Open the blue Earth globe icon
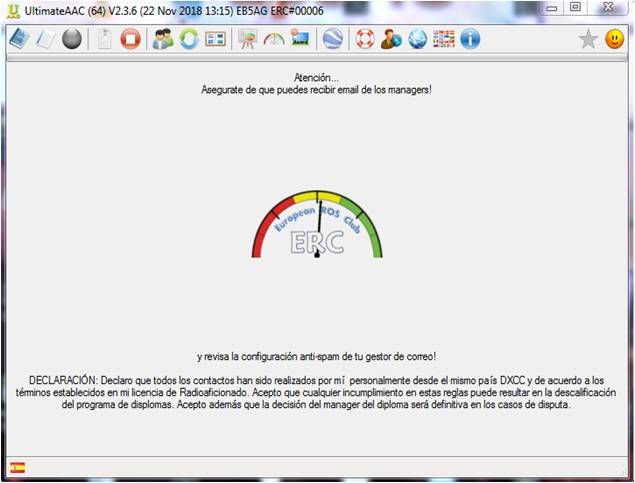This screenshot has height=483, width=635. (x=332, y=39)
